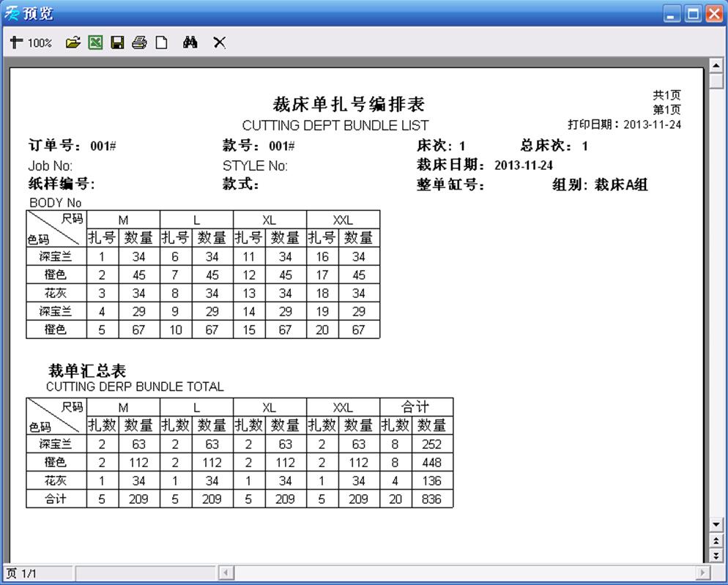
Task: Search the report with binoculars icon
Action: [x=190, y=42]
